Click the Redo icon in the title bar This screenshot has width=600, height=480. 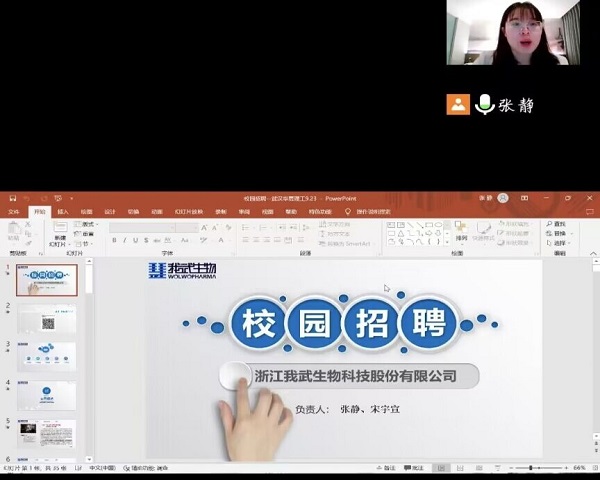click(x=44, y=198)
